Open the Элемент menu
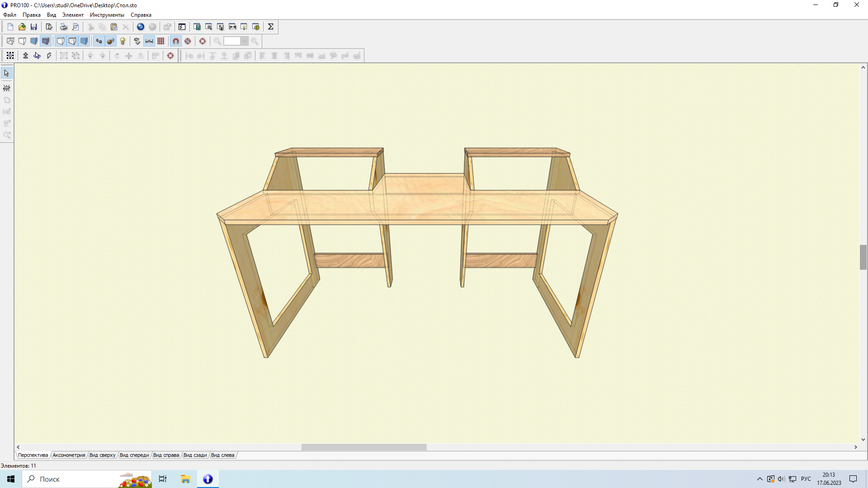 (73, 15)
